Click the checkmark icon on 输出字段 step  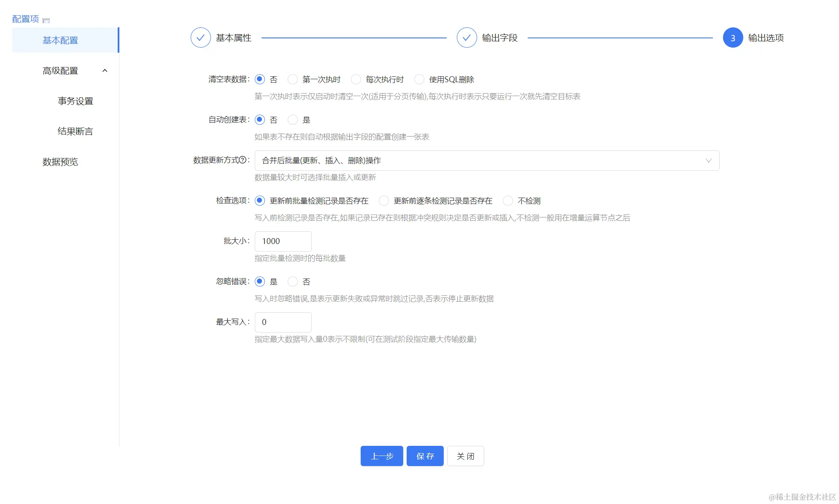point(467,37)
